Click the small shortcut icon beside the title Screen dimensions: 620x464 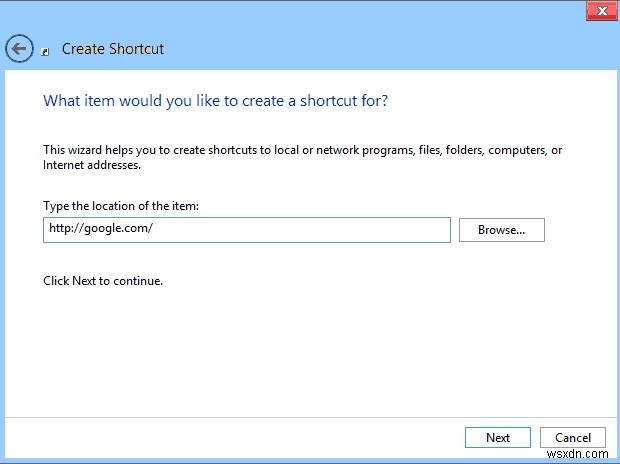pos(46,50)
